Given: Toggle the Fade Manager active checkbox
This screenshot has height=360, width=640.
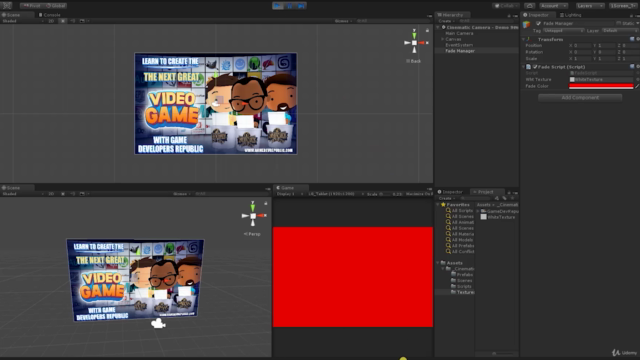Looking at the screenshot, I should point(538,24).
